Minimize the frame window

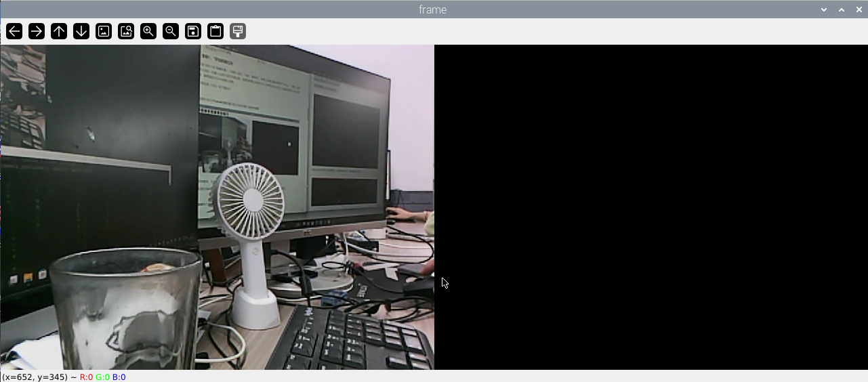[x=824, y=9]
